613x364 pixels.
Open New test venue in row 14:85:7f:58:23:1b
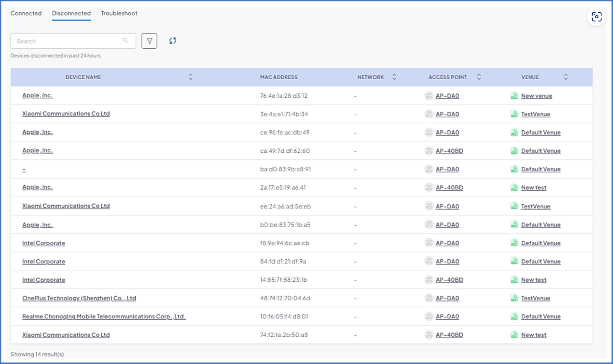tap(534, 280)
